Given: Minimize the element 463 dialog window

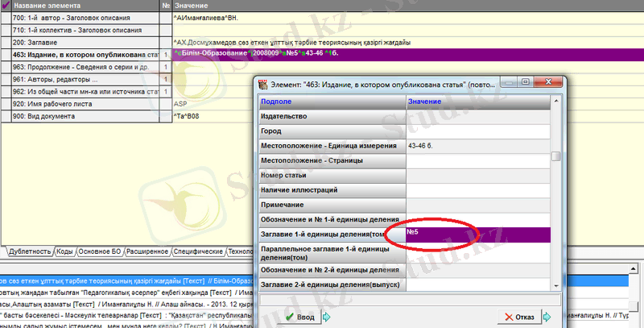Looking at the screenshot, I should pyautogui.click(x=510, y=81).
